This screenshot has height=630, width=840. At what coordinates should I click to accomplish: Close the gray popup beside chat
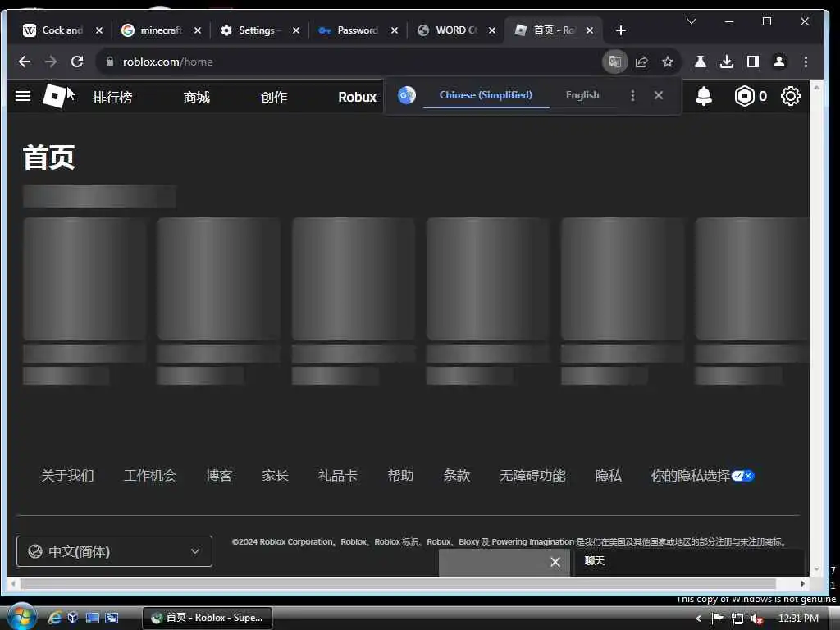[x=555, y=562]
